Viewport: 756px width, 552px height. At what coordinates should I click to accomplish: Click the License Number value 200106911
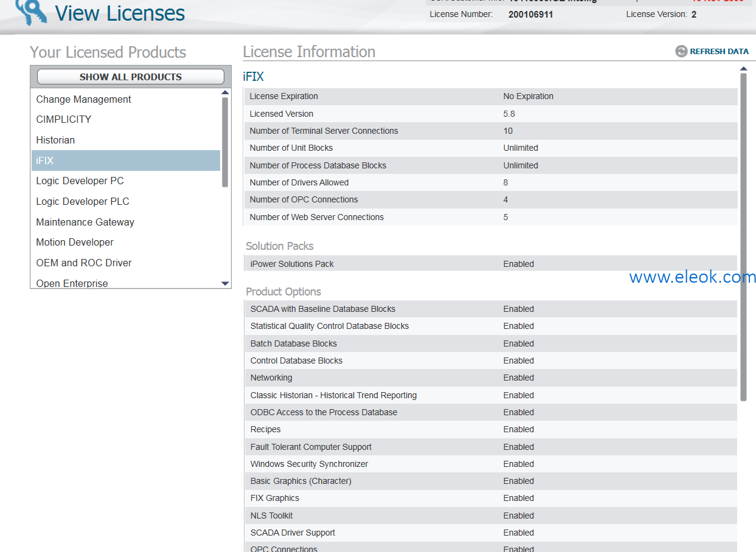coord(530,14)
